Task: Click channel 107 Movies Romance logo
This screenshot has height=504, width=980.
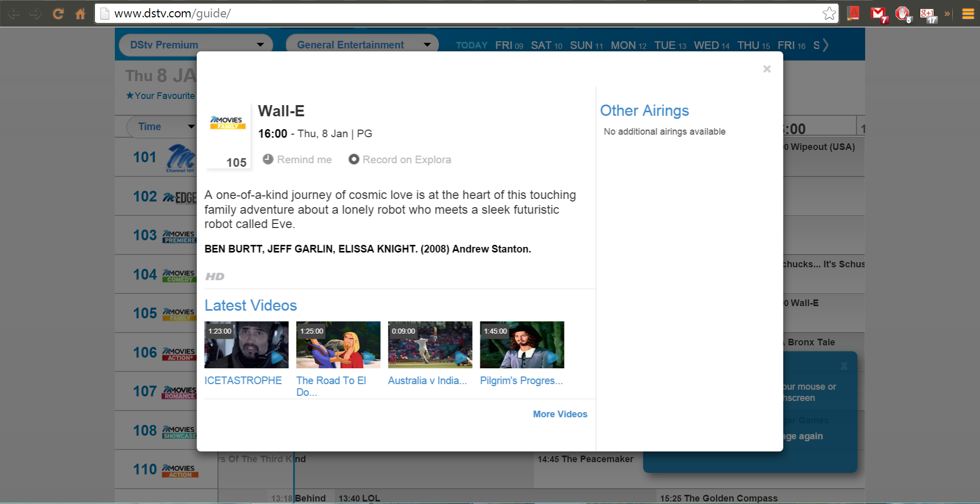Action: (179, 392)
